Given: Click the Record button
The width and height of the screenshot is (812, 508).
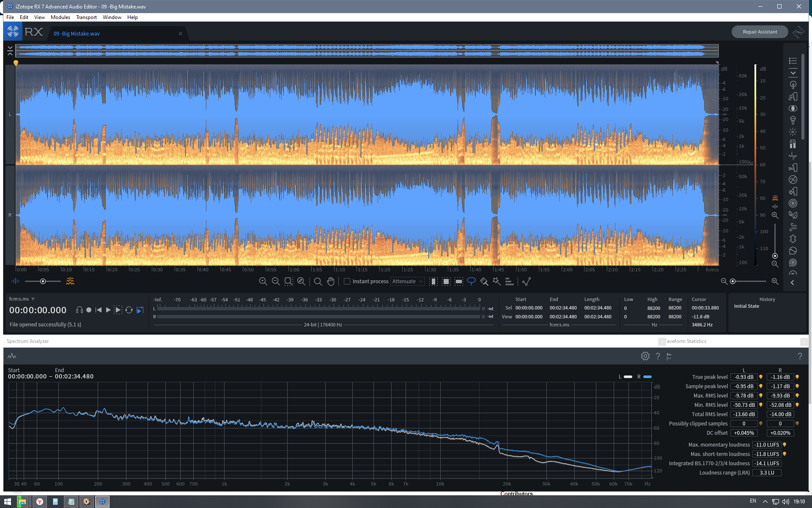Looking at the screenshot, I should click(x=89, y=310).
